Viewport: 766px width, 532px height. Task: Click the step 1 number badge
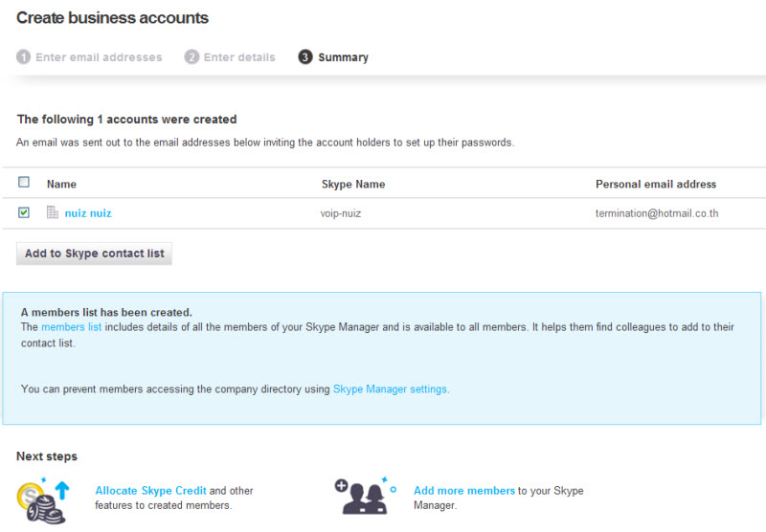coord(23,57)
